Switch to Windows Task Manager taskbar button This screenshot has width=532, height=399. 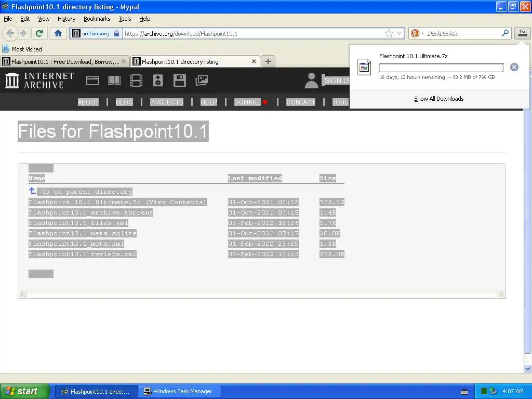pyautogui.click(x=179, y=391)
